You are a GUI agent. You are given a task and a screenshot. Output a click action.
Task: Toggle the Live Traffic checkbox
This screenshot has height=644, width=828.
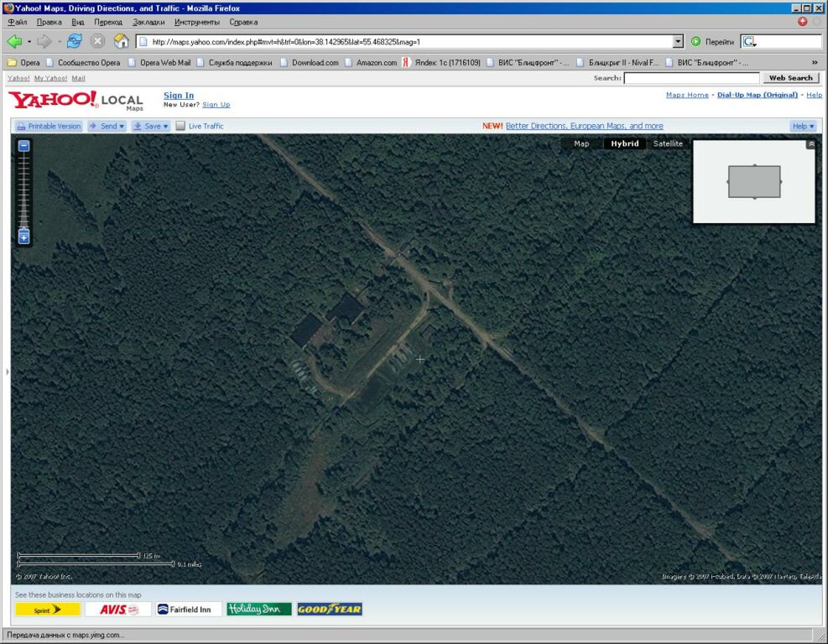[180, 126]
